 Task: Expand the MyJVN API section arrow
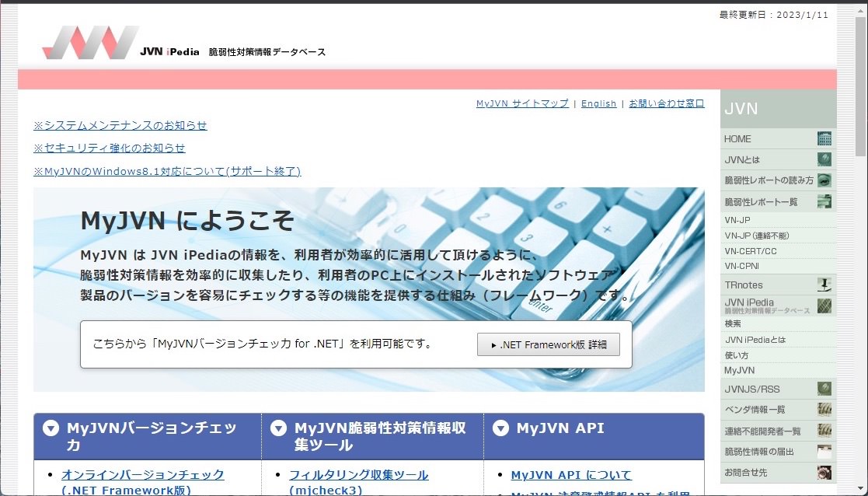500,428
